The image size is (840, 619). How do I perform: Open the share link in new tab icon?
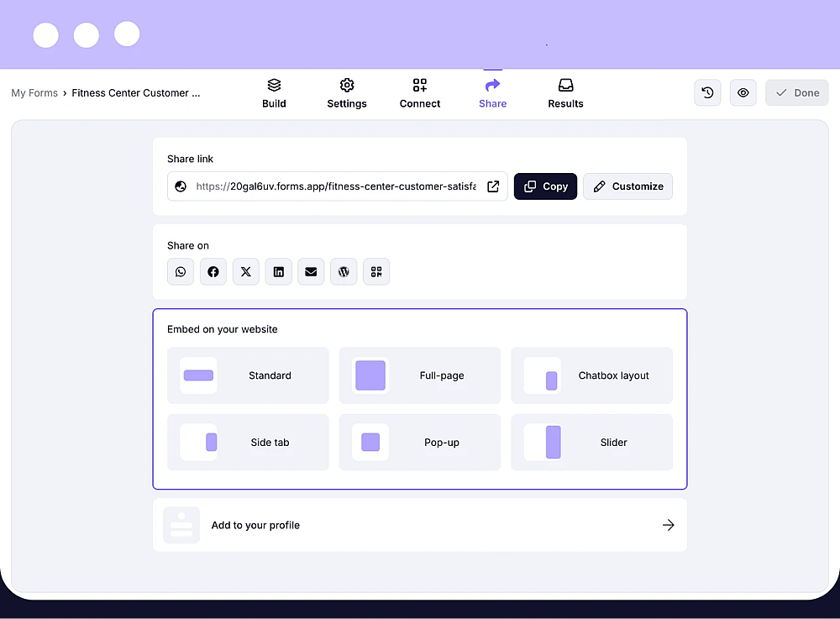pyautogui.click(x=493, y=186)
